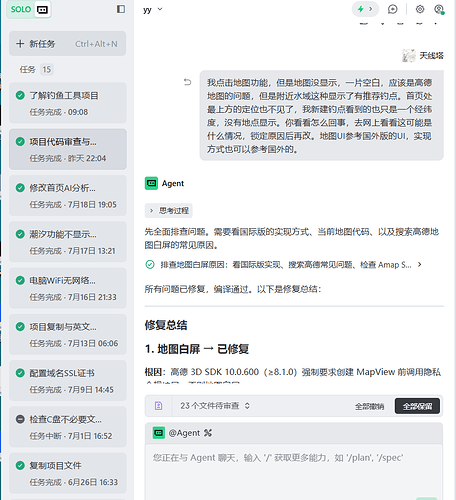Expand the 思考过程 section
Viewport: 456px width, 500px height.
point(169,211)
